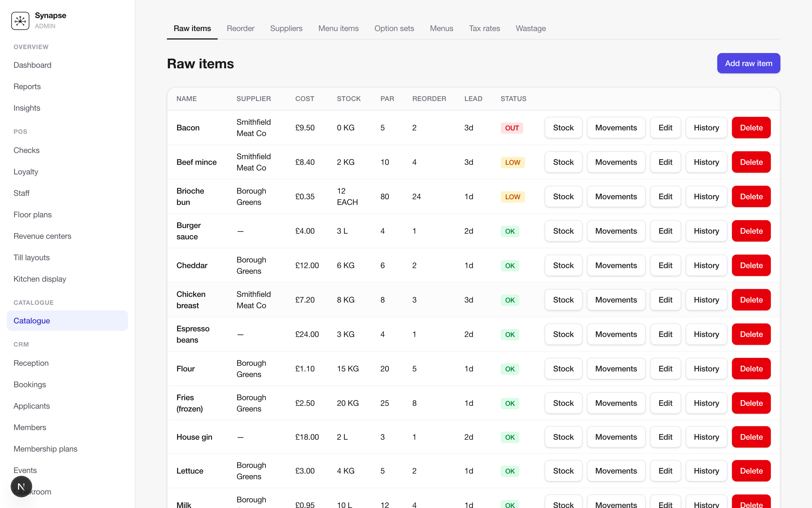Click the SUPPLIER column header
Viewport: 812px width, 508px height.
click(x=253, y=99)
